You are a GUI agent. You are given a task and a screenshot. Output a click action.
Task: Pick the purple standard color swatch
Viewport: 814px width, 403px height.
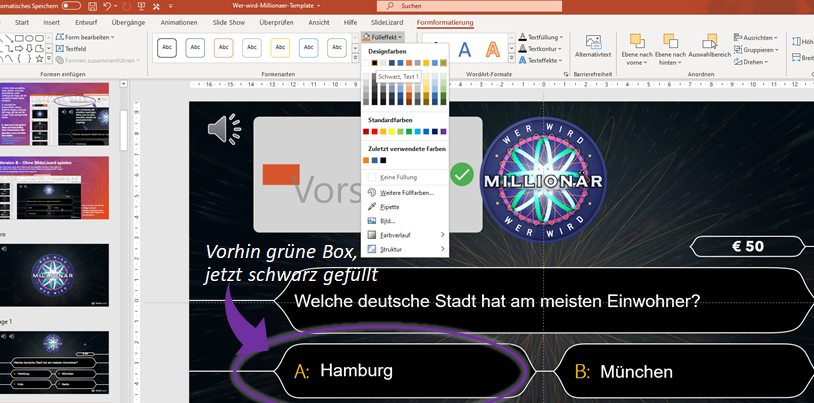443,131
